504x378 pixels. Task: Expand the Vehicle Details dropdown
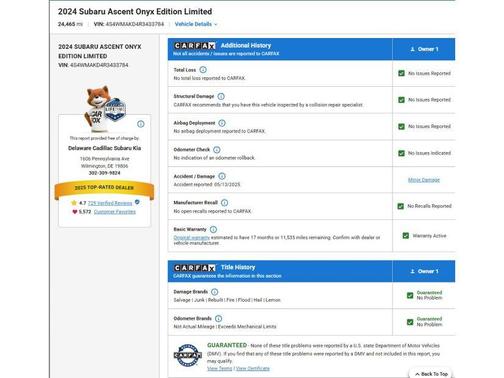(x=196, y=24)
